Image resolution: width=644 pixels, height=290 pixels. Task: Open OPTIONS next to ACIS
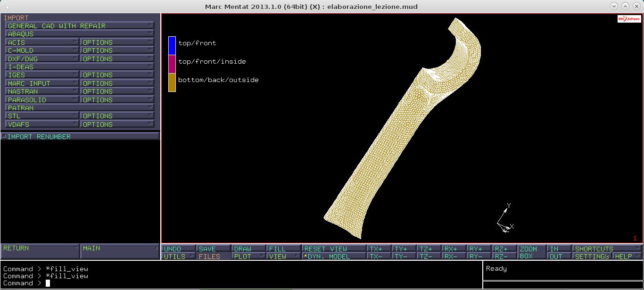pyautogui.click(x=117, y=42)
